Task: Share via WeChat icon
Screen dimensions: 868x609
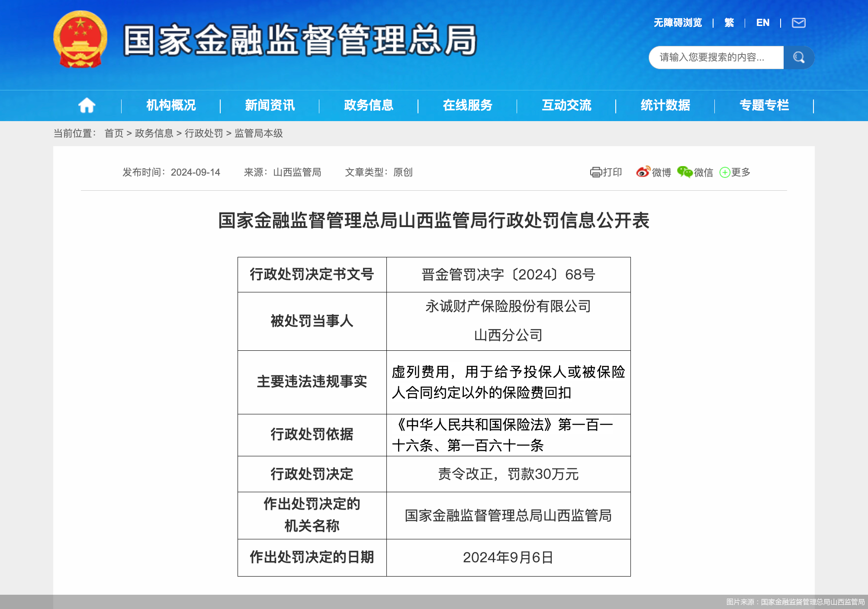Action: point(685,172)
